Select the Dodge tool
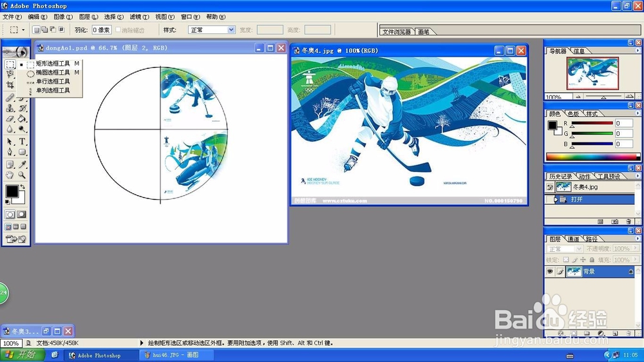This screenshot has width=644, height=362. tap(22, 129)
